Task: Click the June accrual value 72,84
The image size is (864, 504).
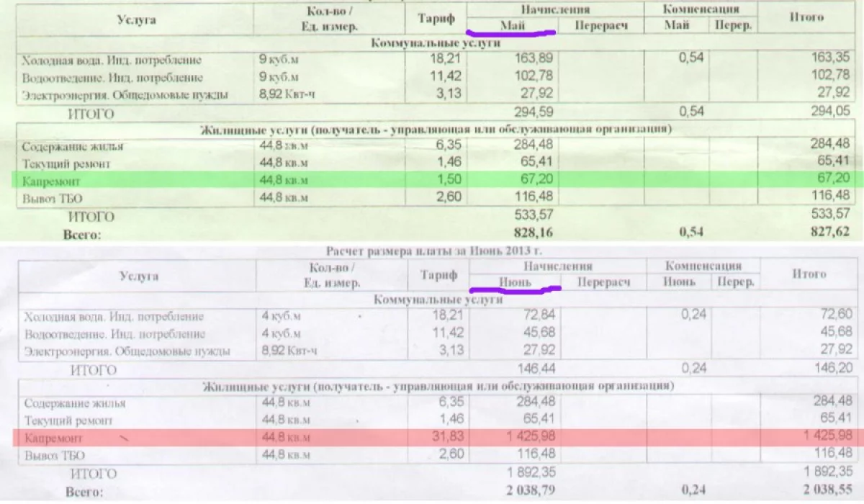Action: pyautogui.click(x=534, y=317)
